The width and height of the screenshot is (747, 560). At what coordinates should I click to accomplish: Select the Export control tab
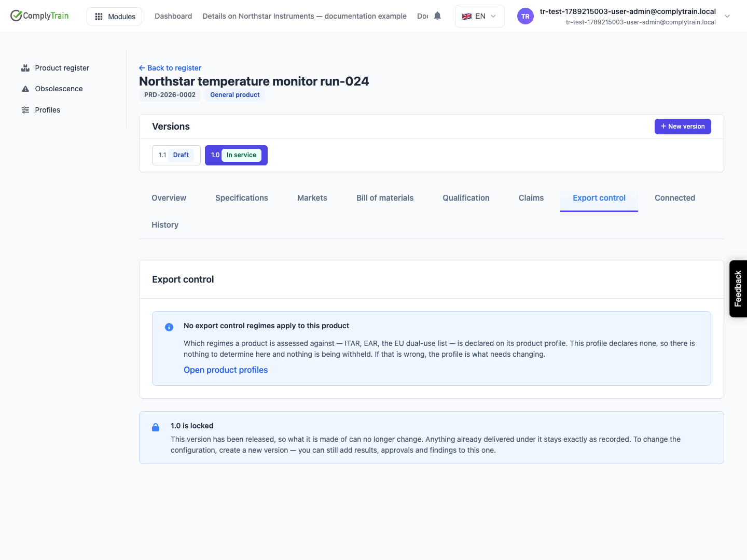tap(599, 198)
